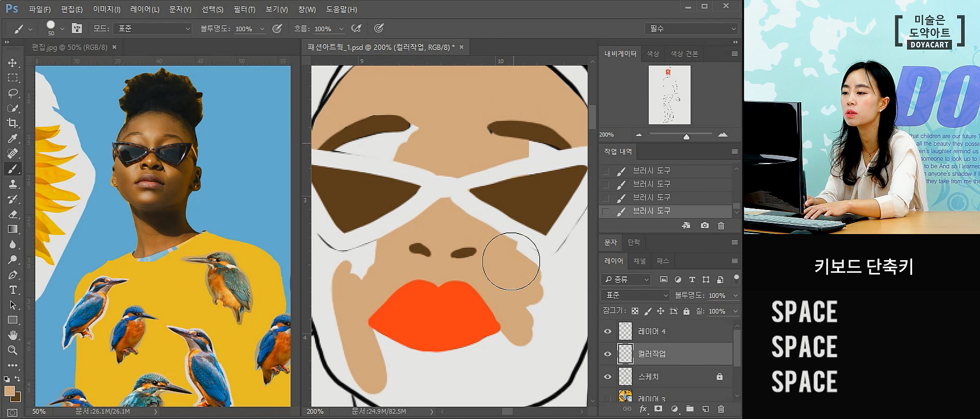Create new snapshot camera icon in History

point(704,225)
